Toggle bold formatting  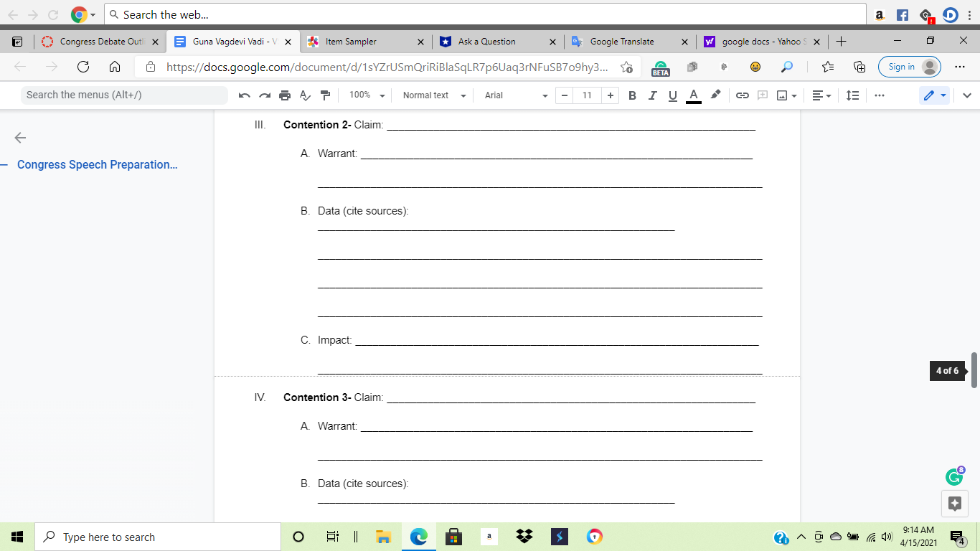pos(632,95)
